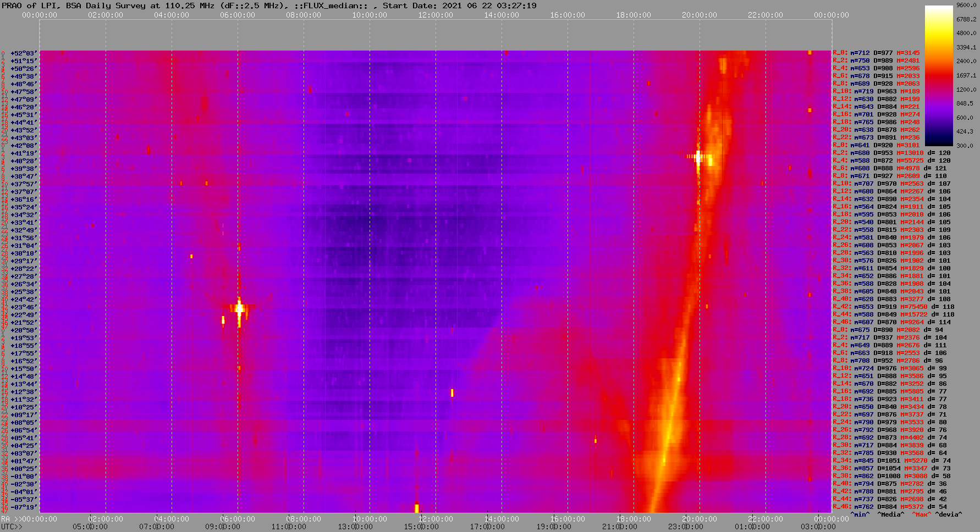
Task: Click the Start Date 2021 06 22 text
Action: click(x=460, y=5)
